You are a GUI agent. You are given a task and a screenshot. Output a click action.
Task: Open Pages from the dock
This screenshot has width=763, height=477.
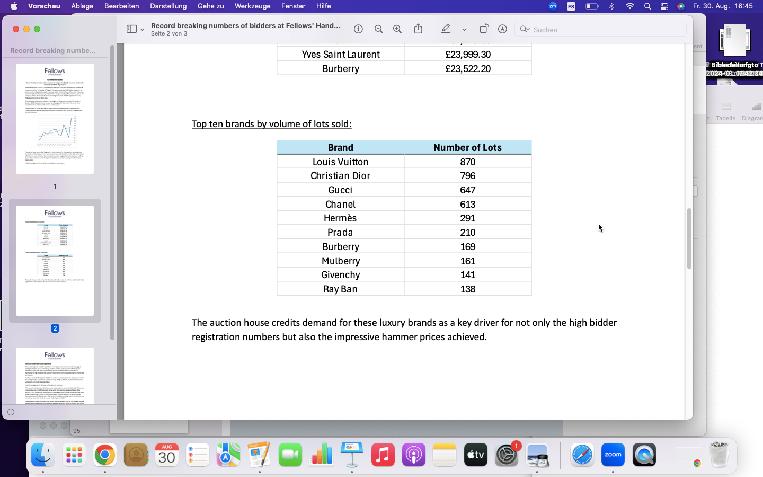(259, 455)
